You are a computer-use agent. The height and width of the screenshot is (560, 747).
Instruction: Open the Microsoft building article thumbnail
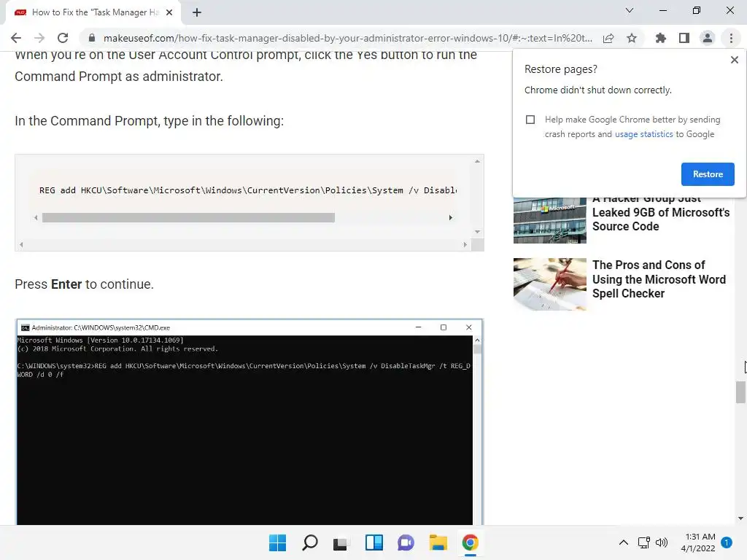550,220
